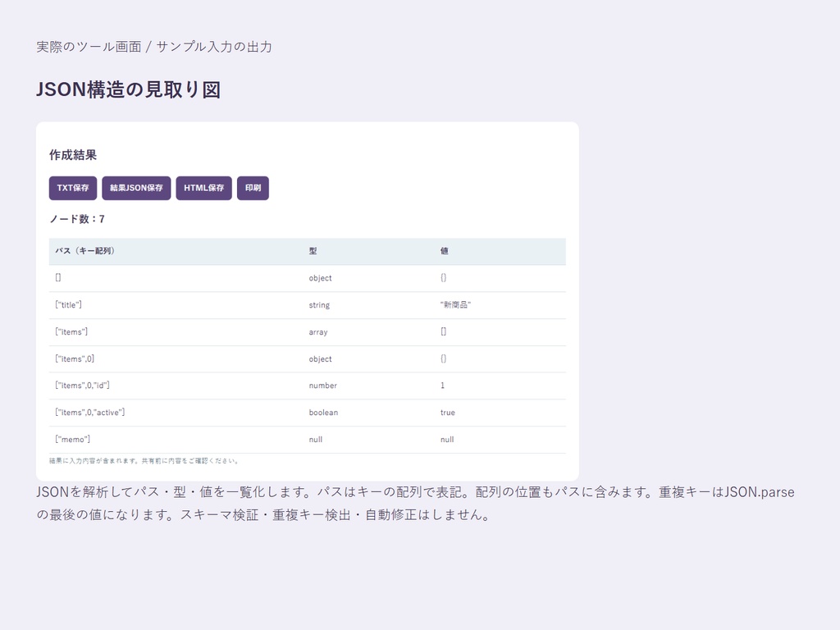Image resolution: width=840 pixels, height=630 pixels.
Task: Click the TXT保存 button
Action: [73, 188]
